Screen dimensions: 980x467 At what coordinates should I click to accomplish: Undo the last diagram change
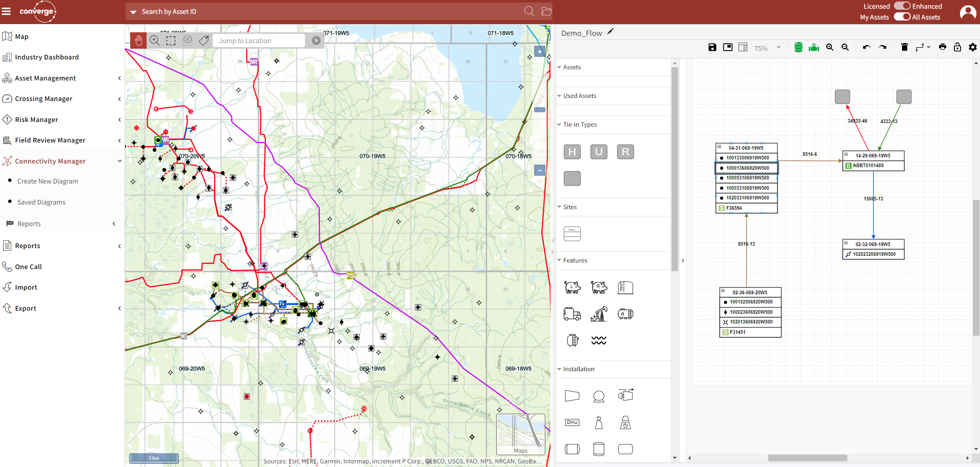[867, 47]
